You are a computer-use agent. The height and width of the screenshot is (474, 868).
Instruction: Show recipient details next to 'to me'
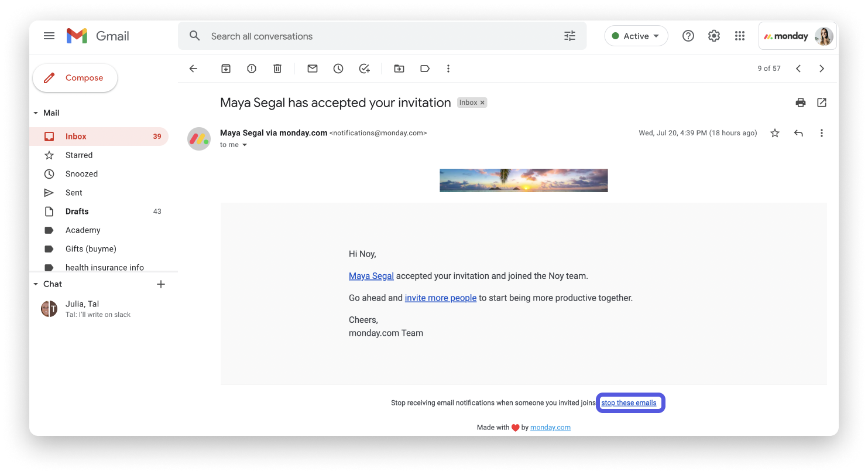pyautogui.click(x=245, y=145)
